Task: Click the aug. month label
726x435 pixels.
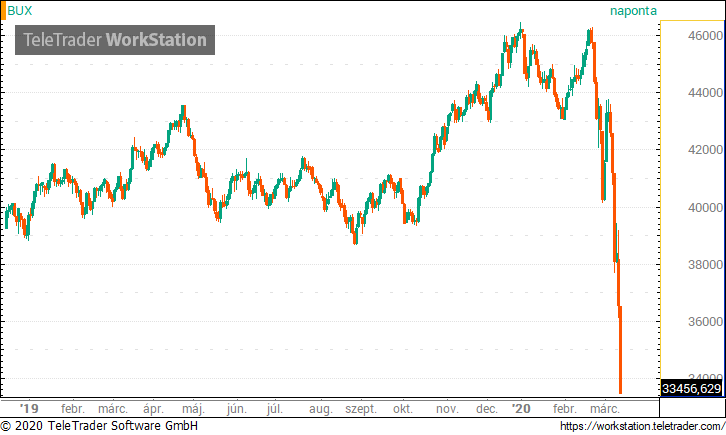Action: 320,409
